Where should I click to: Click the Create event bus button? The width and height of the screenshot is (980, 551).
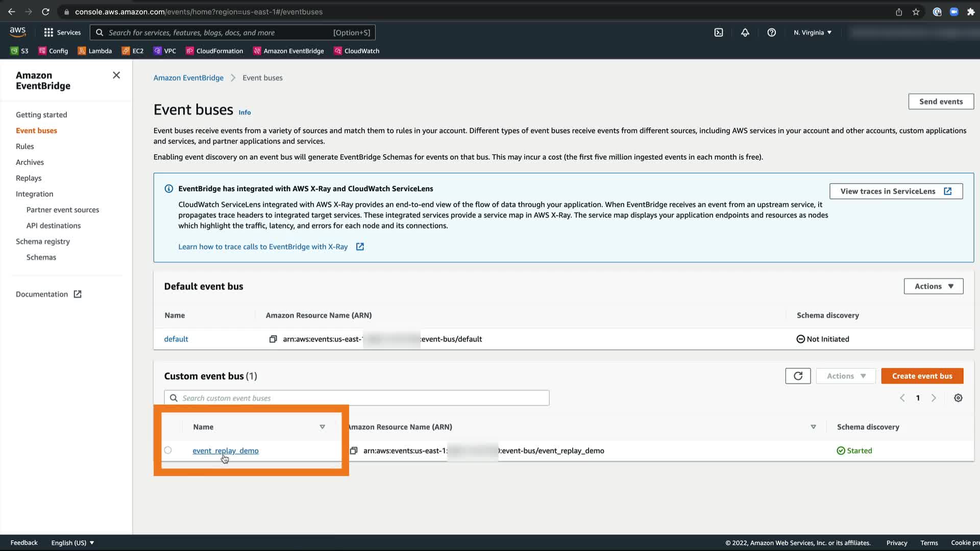coord(922,376)
